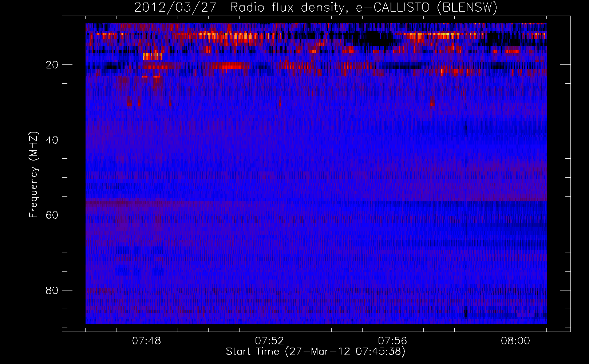This screenshot has height=364, width=589.
Task: Click the "Frequency (MHZ)" axis label
Action: (33, 175)
